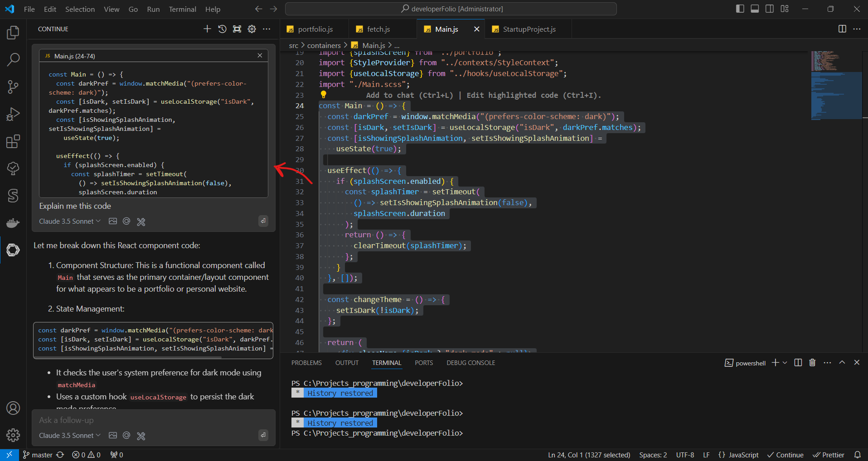Click the containers breadcrumb segment
868x461 pixels.
tap(324, 45)
